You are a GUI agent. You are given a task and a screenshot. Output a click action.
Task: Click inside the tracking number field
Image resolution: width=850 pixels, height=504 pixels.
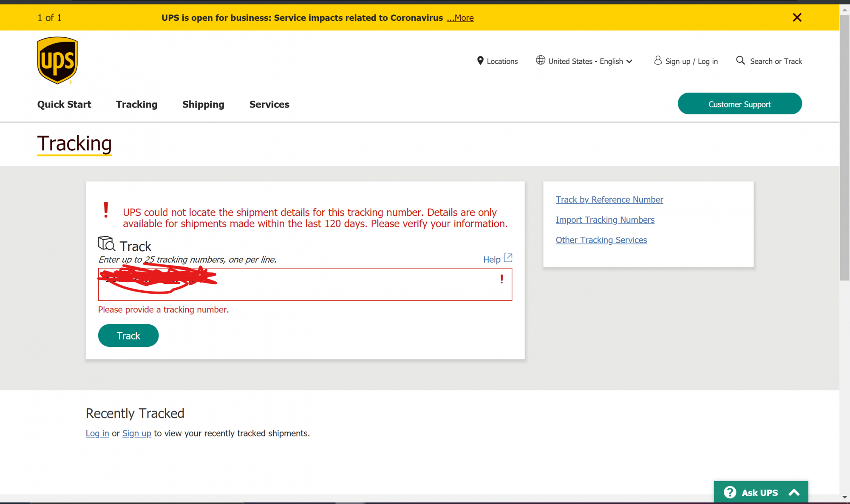click(x=305, y=284)
